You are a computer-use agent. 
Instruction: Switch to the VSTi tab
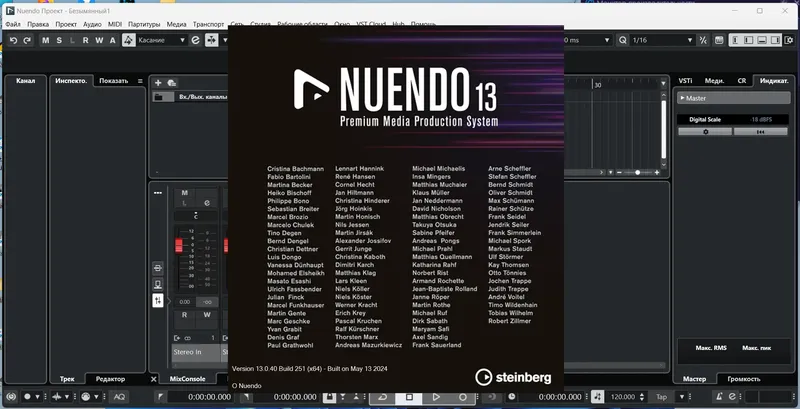[x=685, y=81]
